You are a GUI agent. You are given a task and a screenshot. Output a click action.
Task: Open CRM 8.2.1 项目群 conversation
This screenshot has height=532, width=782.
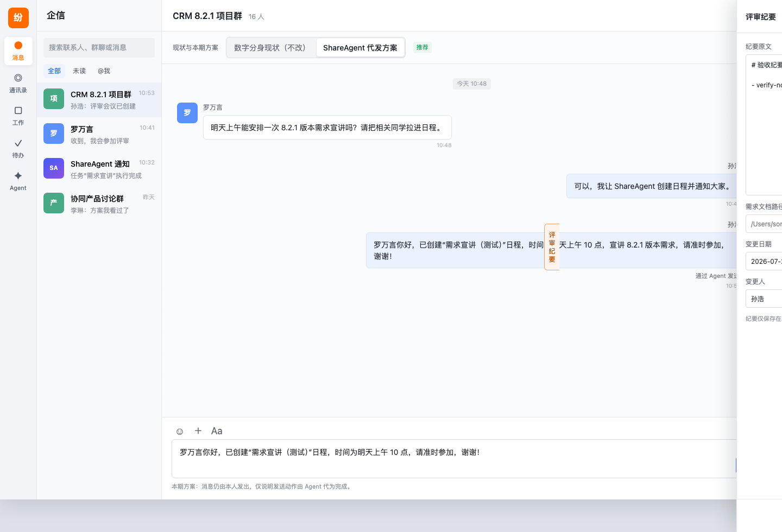99,100
